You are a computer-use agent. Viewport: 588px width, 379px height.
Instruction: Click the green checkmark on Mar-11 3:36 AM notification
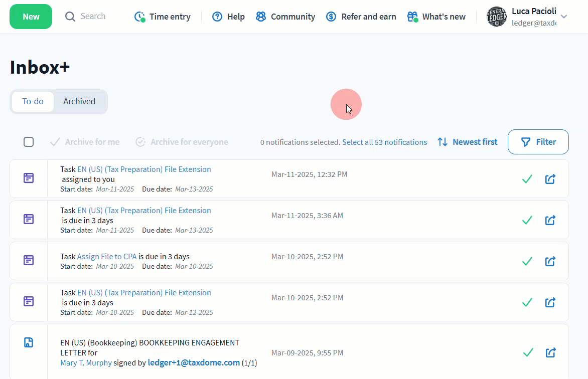coord(527,220)
